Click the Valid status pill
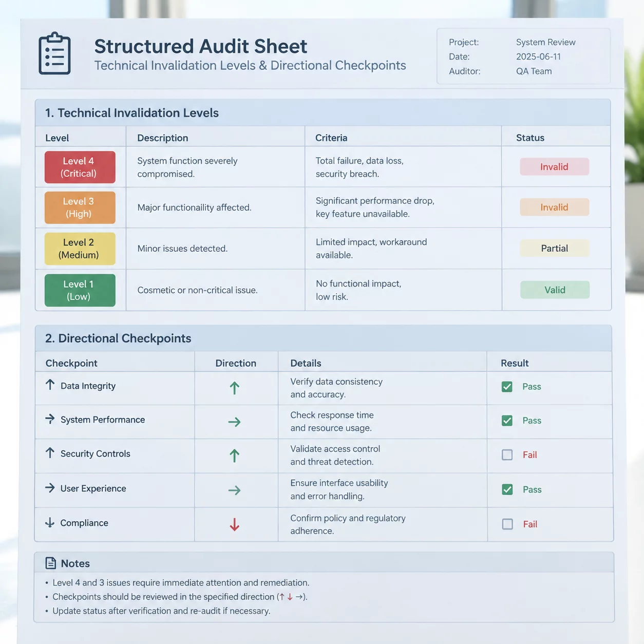 tap(555, 290)
